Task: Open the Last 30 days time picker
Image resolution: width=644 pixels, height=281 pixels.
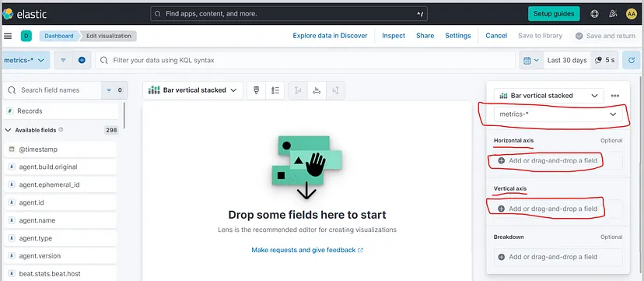Action: coord(567,60)
